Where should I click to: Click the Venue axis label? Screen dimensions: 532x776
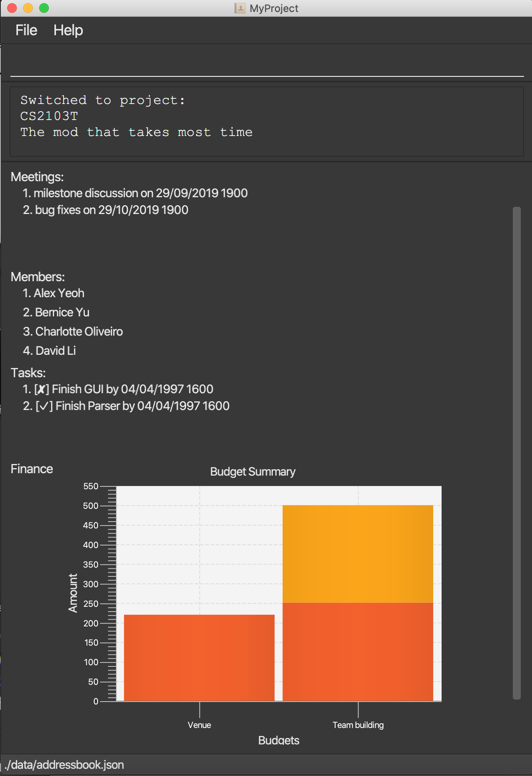[x=199, y=725]
